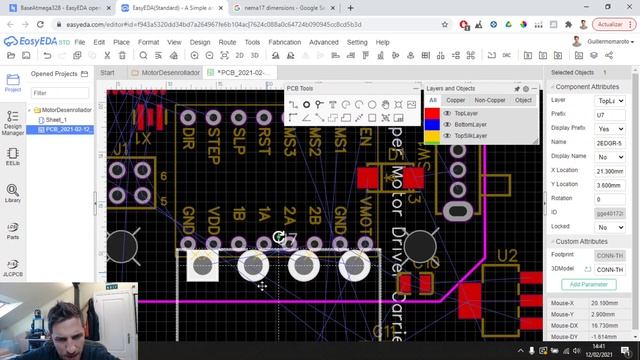Click the Share icon in toolbar
The image size is (640, 360).
point(609,56)
